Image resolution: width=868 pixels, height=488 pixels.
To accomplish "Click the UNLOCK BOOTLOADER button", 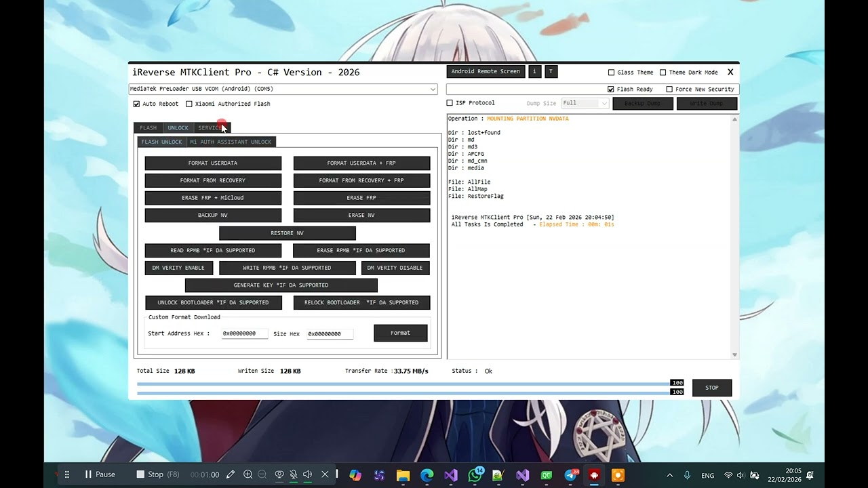I will tap(214, 302).
